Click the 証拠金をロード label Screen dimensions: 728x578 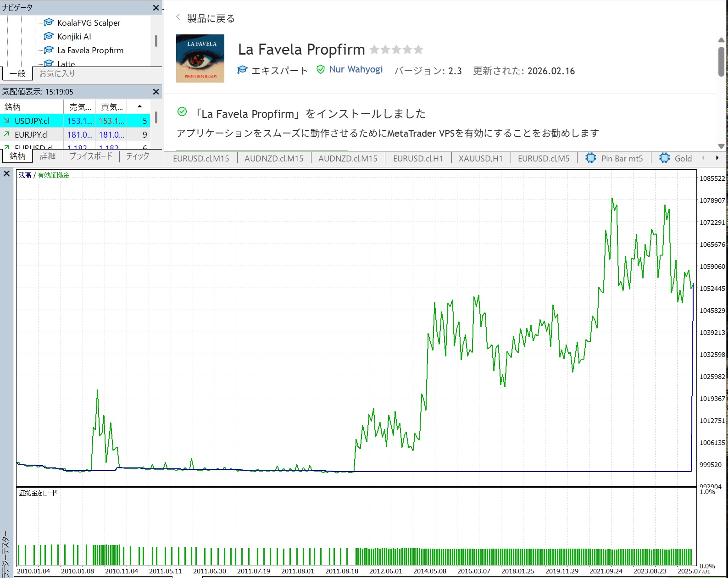(x=38, y=493)
